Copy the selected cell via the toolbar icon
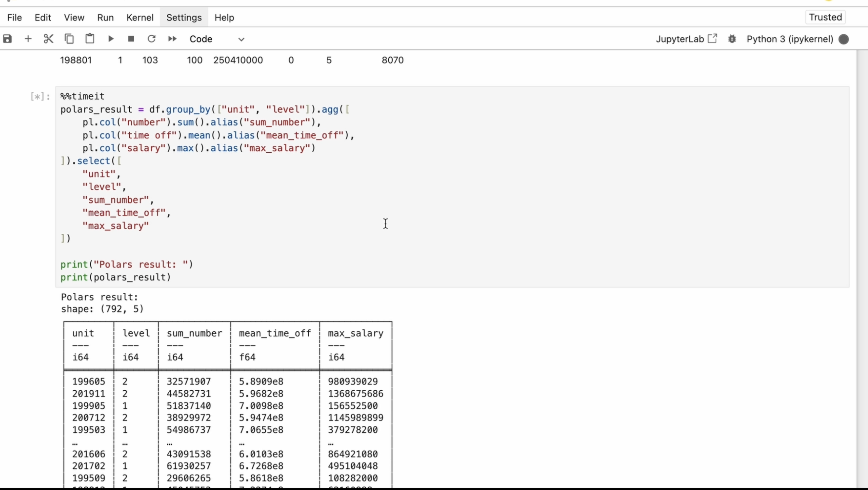This screenshot has width=868, height=490. 69,39
